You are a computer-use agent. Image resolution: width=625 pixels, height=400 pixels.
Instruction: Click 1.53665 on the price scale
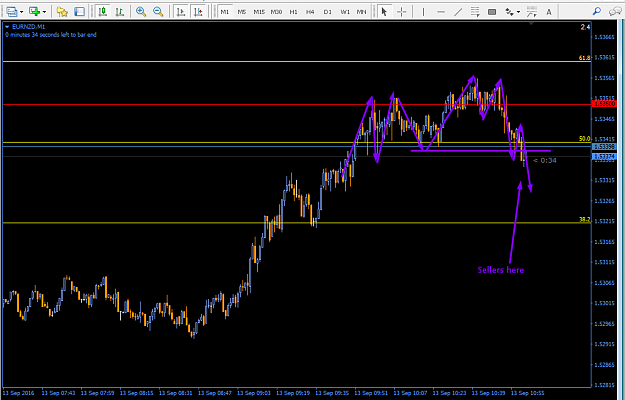[605, 37]
